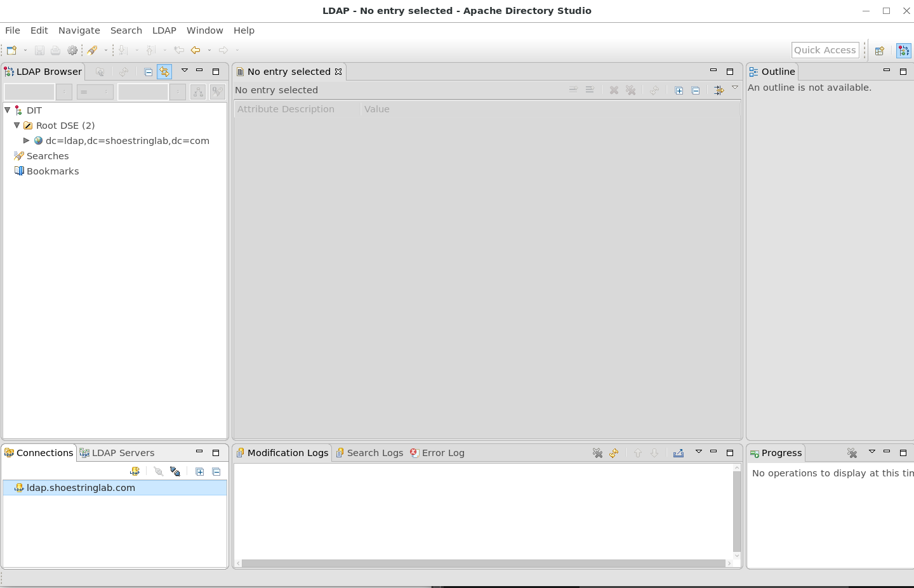This screenshot has width=914, height=588.
Task: Select the ldap.shoestringlab.com connection
Action: click(x=115, y=488)
